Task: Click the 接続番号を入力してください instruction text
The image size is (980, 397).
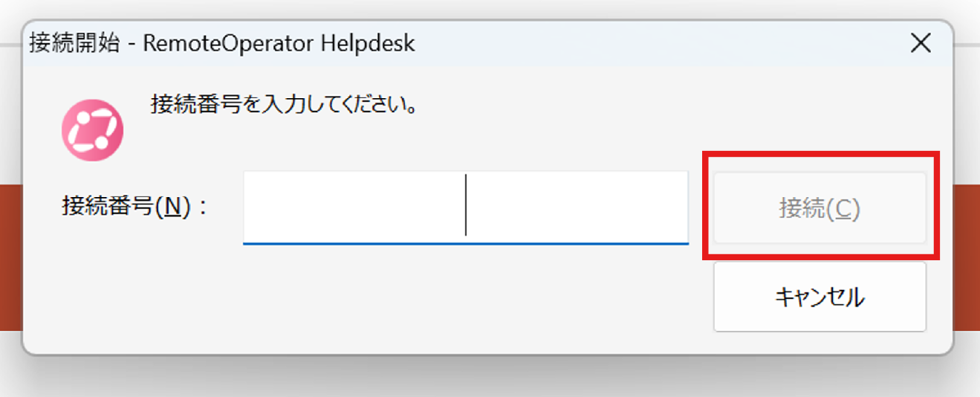Action: coord(283,103)
